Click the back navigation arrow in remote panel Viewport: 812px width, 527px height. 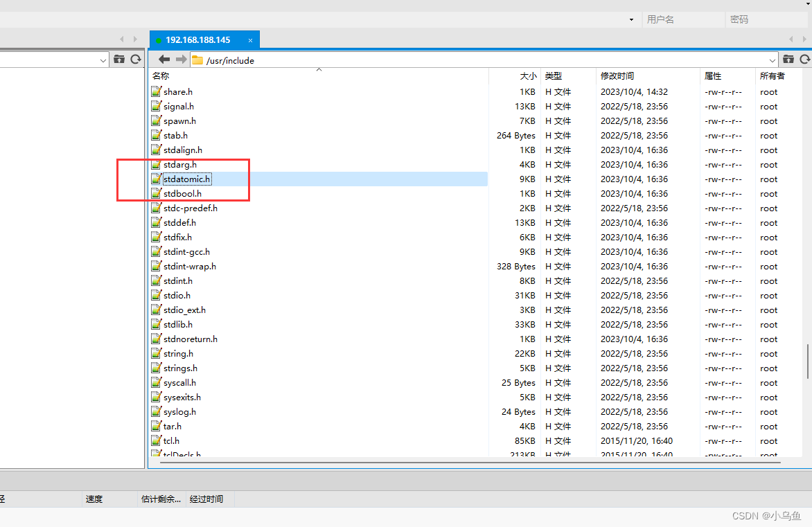click(164, 59)
